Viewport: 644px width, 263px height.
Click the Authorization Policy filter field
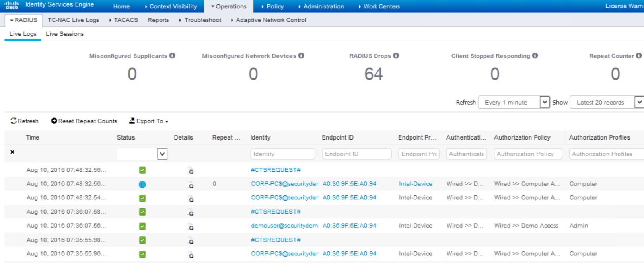coord(528,154)
